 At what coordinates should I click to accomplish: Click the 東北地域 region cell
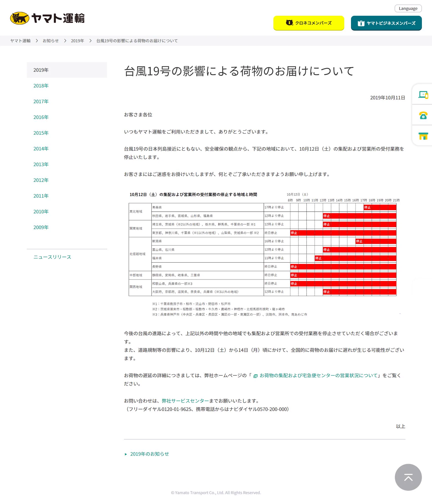pyautogui.click(x=140, y=212)
